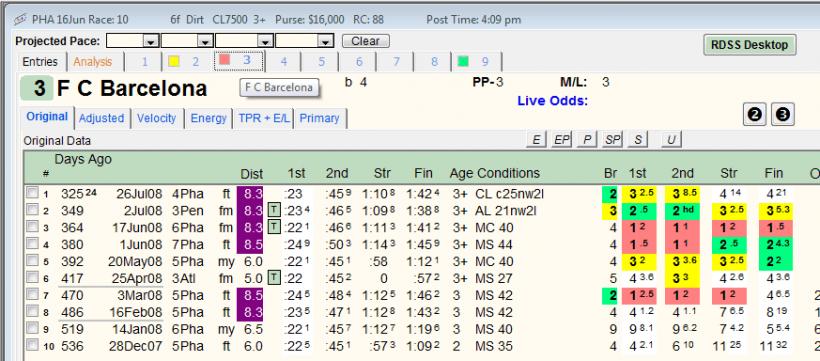820x361 pixels.
Task: Open the second Projected Pace dropdown
Action: pyautogui.click(x=206, y=41)
